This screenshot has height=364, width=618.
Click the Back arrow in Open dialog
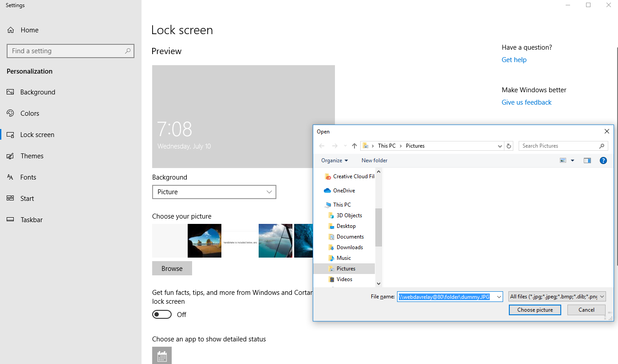coord(322,146)
